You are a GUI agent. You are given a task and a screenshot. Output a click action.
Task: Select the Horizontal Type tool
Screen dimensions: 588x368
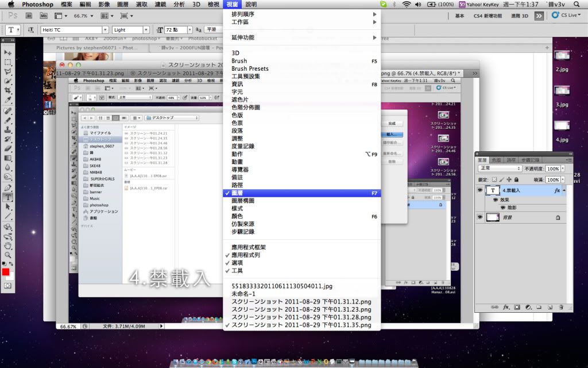pos(8,197)
